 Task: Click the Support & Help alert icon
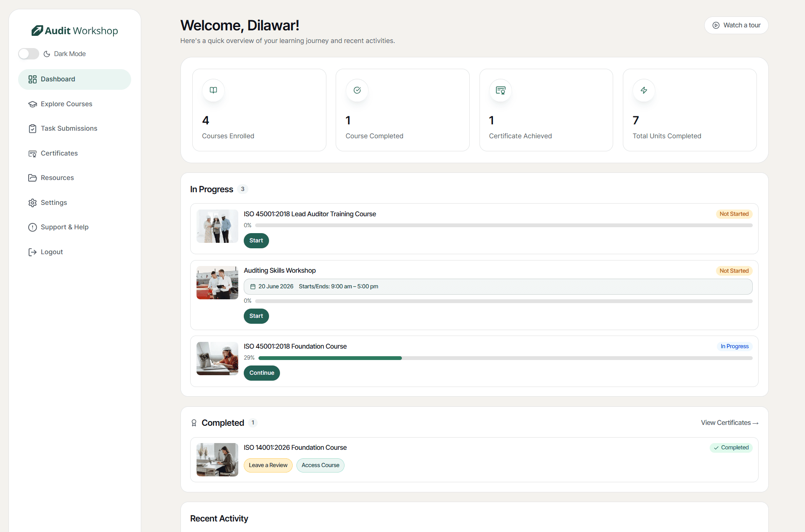(x=32, y=227)
